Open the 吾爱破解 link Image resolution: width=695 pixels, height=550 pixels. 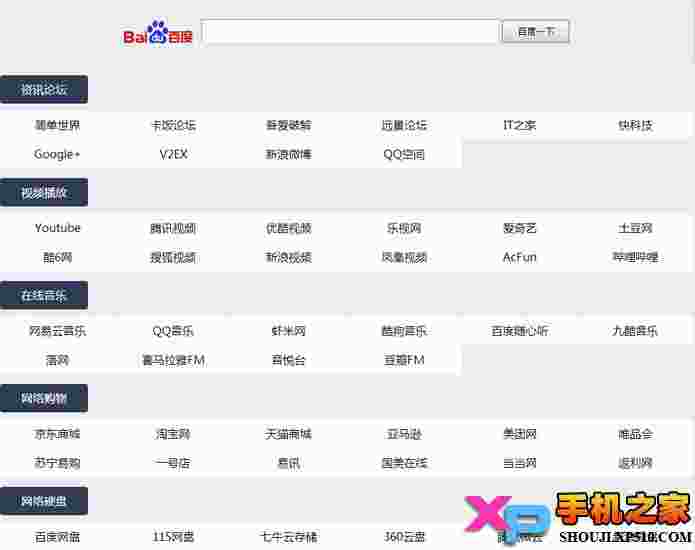289,125
